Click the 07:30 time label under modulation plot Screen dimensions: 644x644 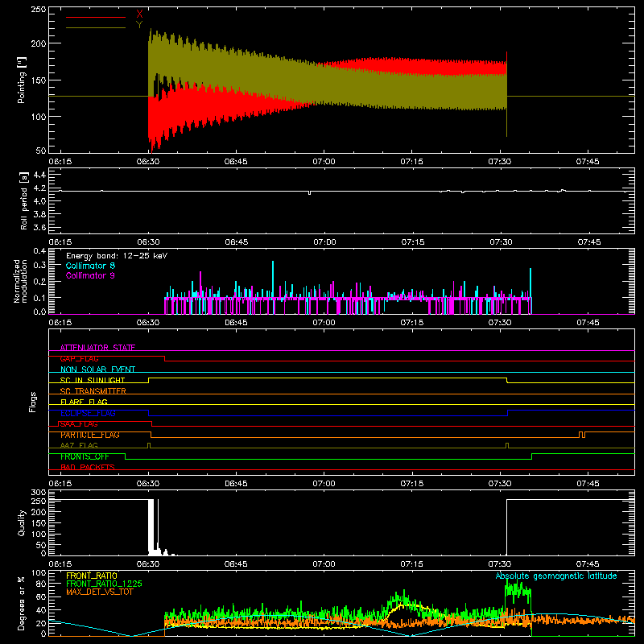tap(500, 323)
